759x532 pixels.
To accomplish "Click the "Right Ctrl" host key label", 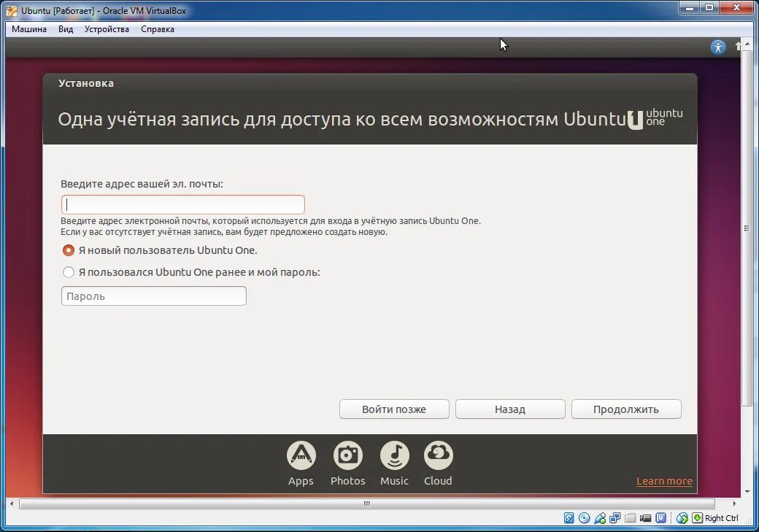I will tap(721, 518).
